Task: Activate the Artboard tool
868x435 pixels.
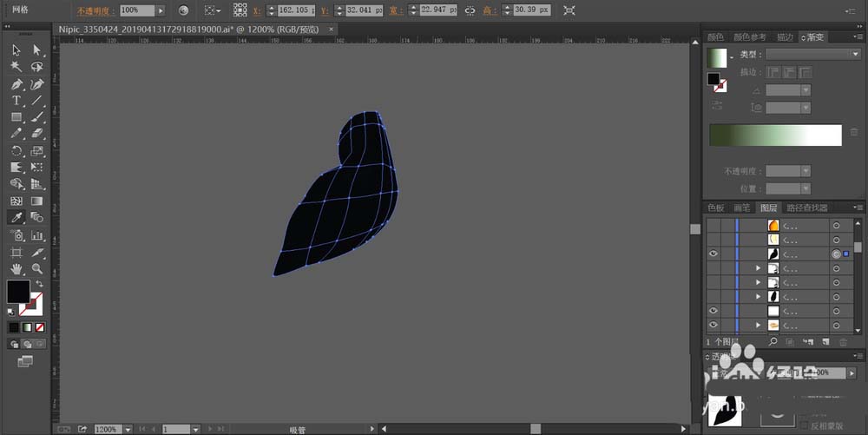Action: 16,253
